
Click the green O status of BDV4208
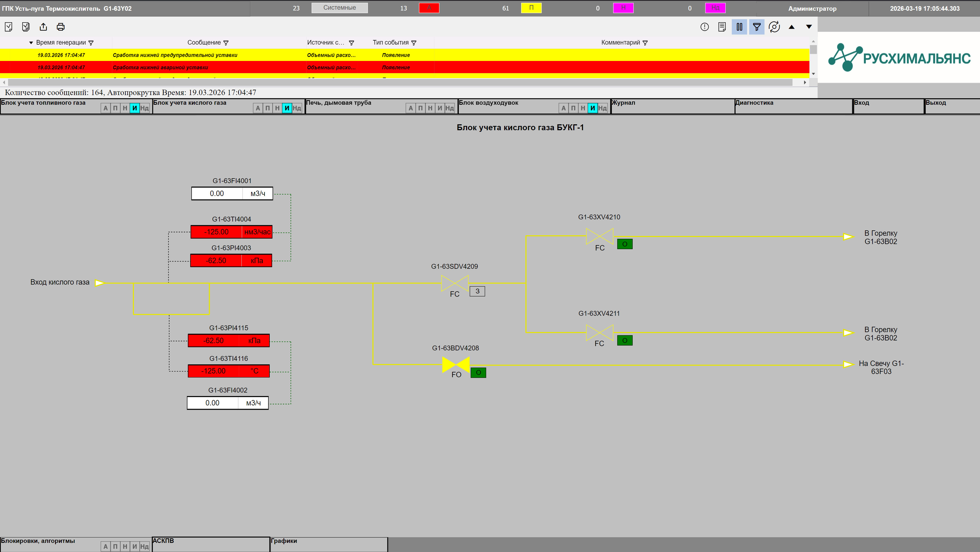478,373
